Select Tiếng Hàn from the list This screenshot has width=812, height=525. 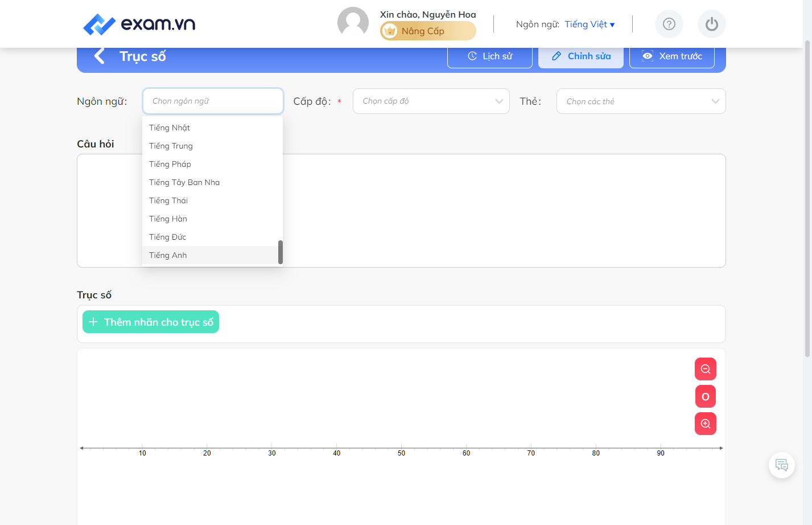point(212,219)
